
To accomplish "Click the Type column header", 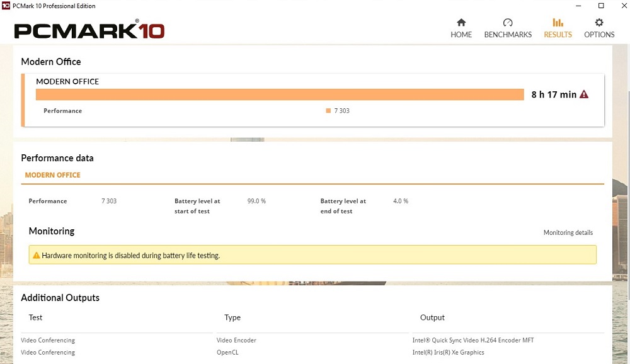I will click(x=232, y=317).
